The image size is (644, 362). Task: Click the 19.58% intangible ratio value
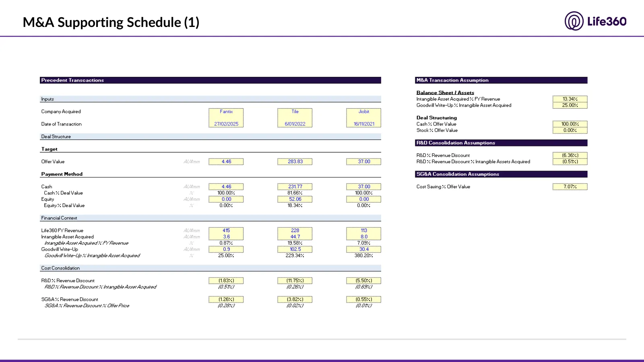[295, 243]
